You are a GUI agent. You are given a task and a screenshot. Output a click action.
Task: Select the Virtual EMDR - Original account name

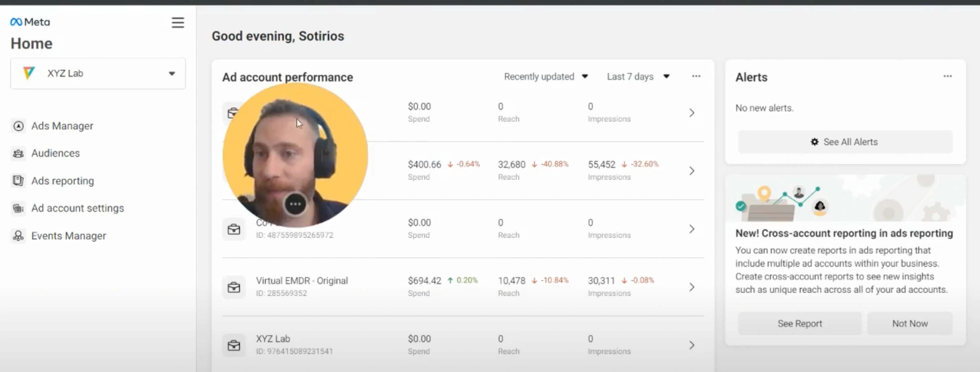point(302,281)
